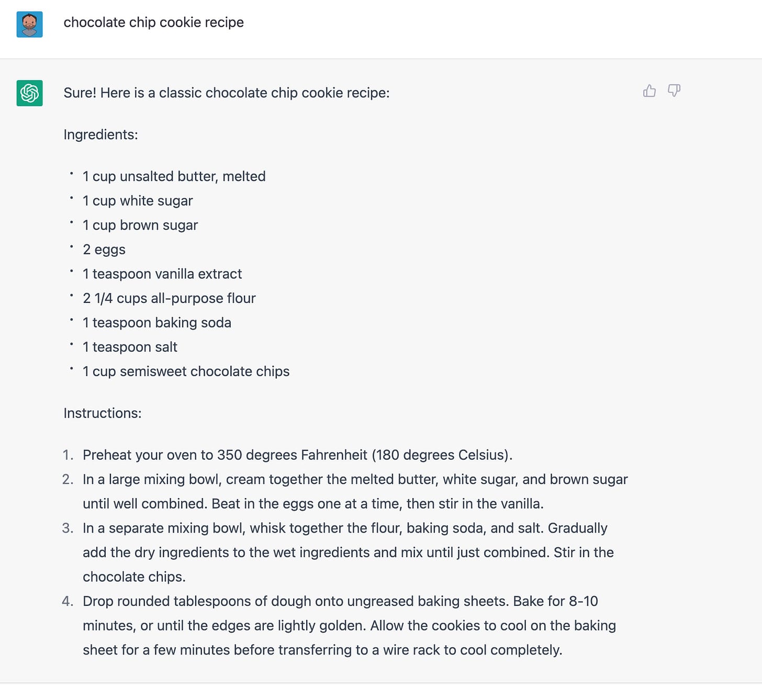The height and width of the screenshot is (700, 762).
Task: Click the "Ingredients:" heading
Action: click(100, 135)
